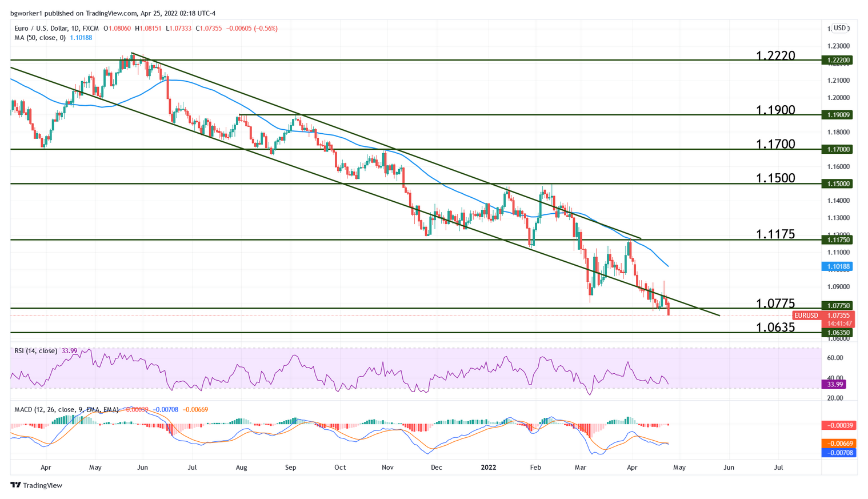Click the Oct label on time axis
This screenshot has height=499, width=868.
pyautogui.click(x=340, y=467)
